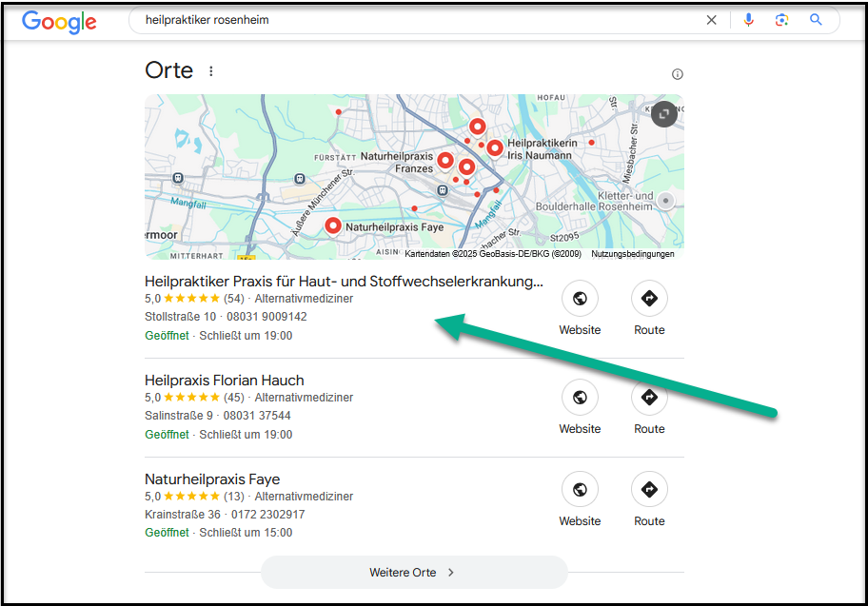The image size is (868, 606).
Task: Select the Naturheilpraxis Franzes map pin
Action: click(x=445, y=161)
